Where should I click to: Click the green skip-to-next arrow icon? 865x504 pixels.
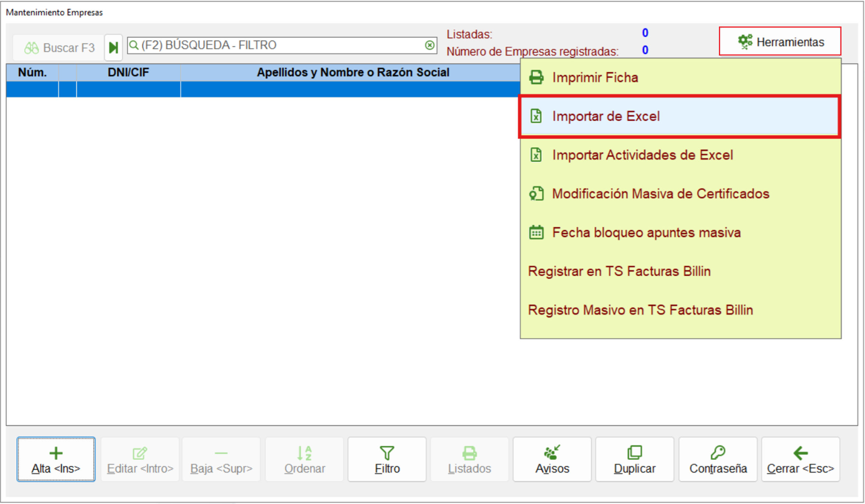[113, 47]
